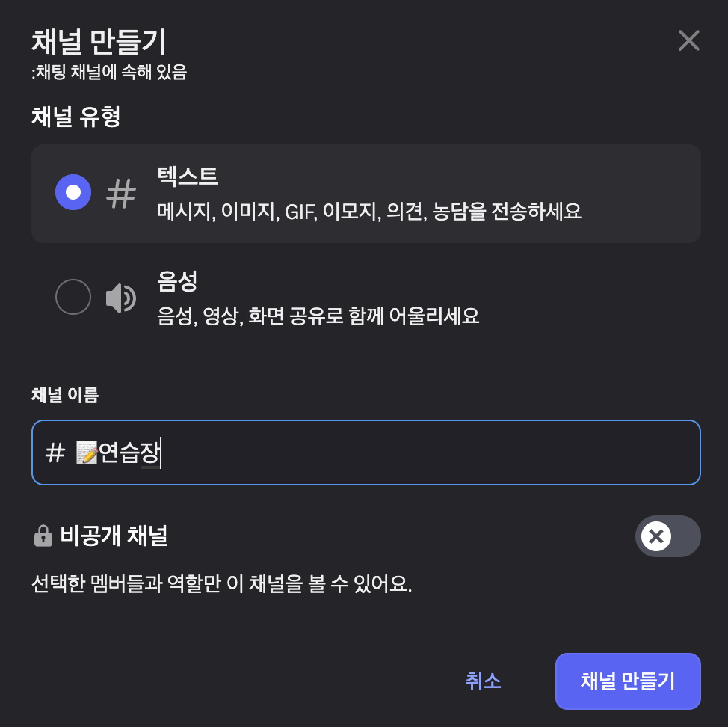This screenshot has width=728, height=727.
Task: Click the speaker icon beside 음성
Action: coord(120,297)
